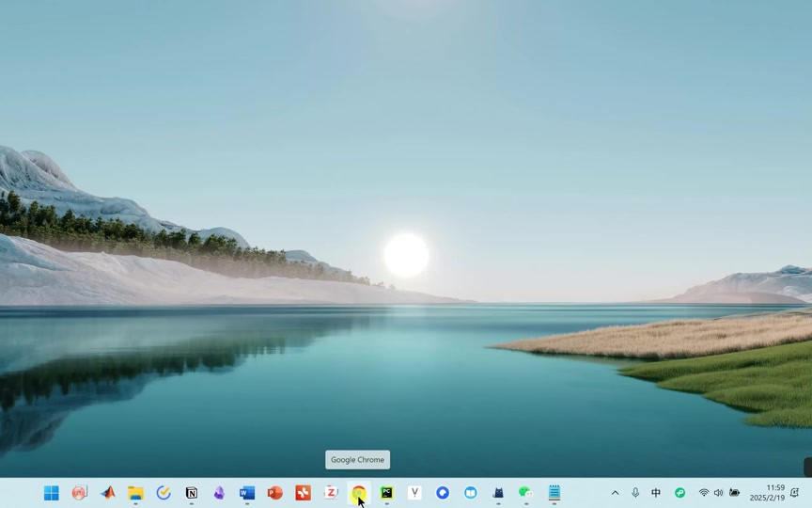Open the blue circular chat-bubble app
The width and height of the screenshot is (812, 508).
[x=443, y=492]
